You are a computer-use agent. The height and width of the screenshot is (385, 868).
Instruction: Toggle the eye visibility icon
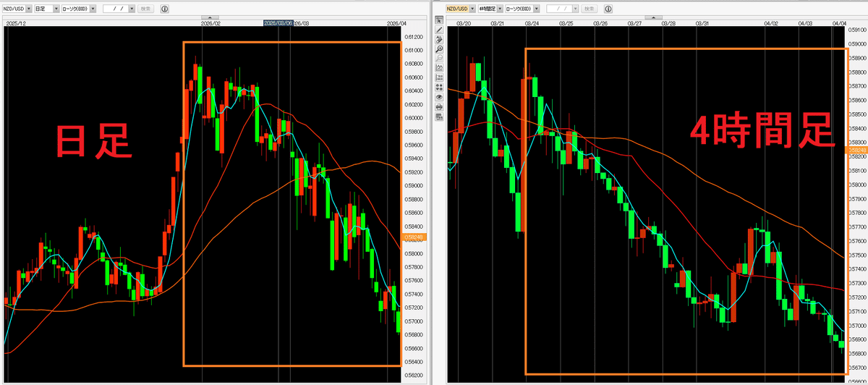coord(439,97)
